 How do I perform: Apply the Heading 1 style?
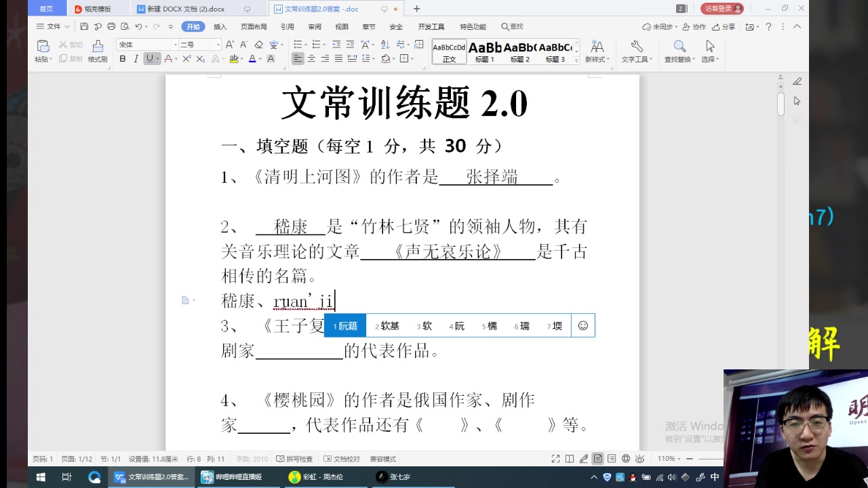(485, 52)
